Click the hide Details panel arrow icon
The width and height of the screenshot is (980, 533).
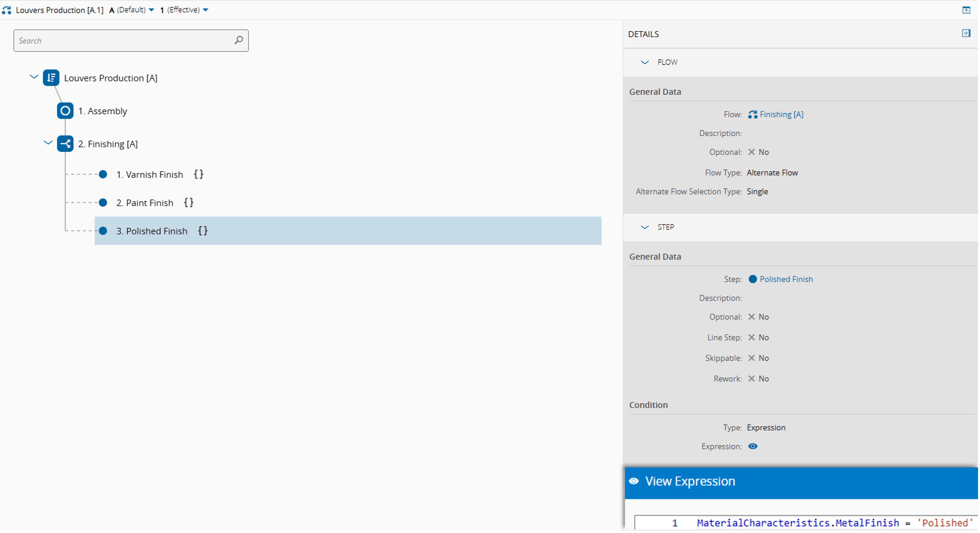[x=966, y=33]
